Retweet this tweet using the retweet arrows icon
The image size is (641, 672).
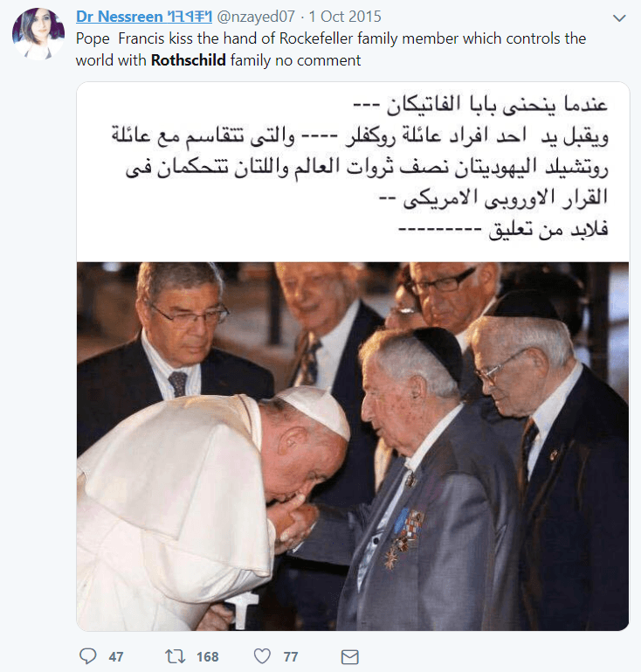[x=176, y=656]
